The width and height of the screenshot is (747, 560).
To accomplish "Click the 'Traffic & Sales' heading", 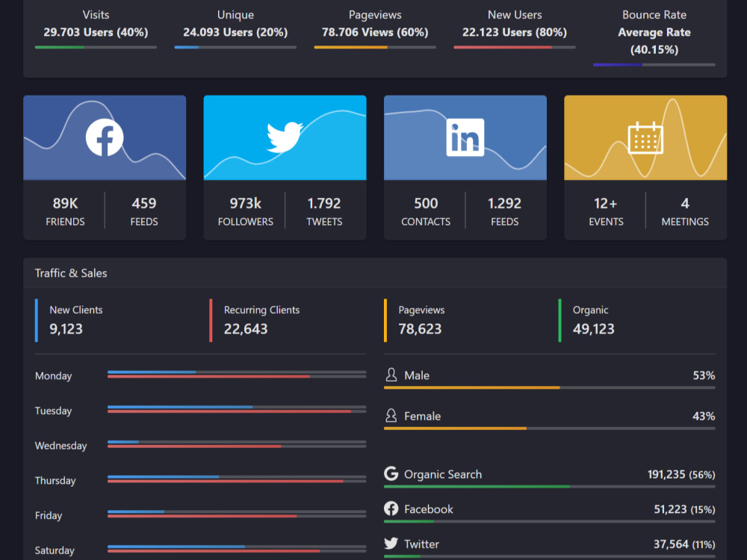I will tap(71, 273).
